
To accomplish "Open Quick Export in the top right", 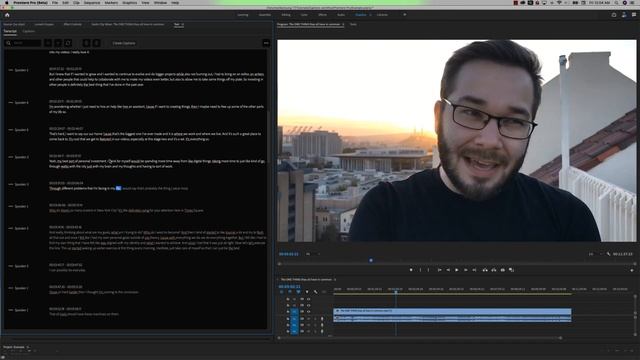I will point(614,15).
